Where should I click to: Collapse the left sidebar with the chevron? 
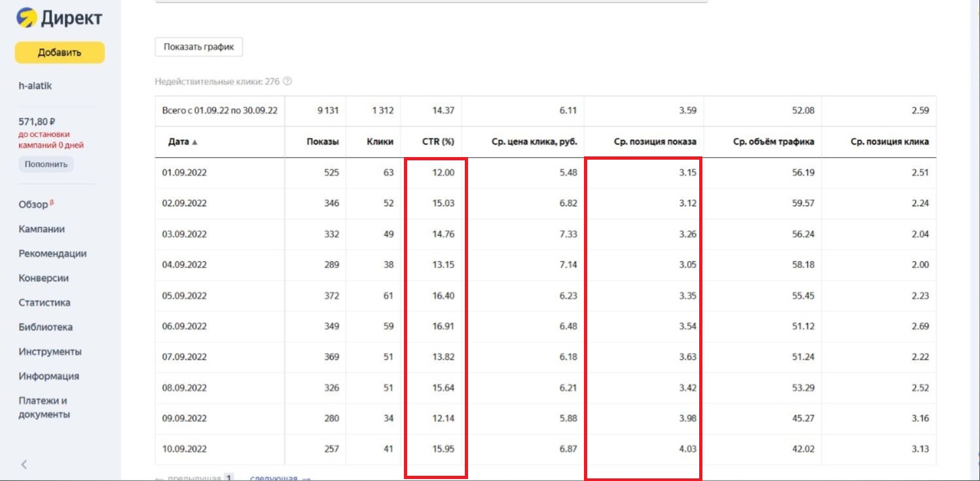(x=24, y=465)
